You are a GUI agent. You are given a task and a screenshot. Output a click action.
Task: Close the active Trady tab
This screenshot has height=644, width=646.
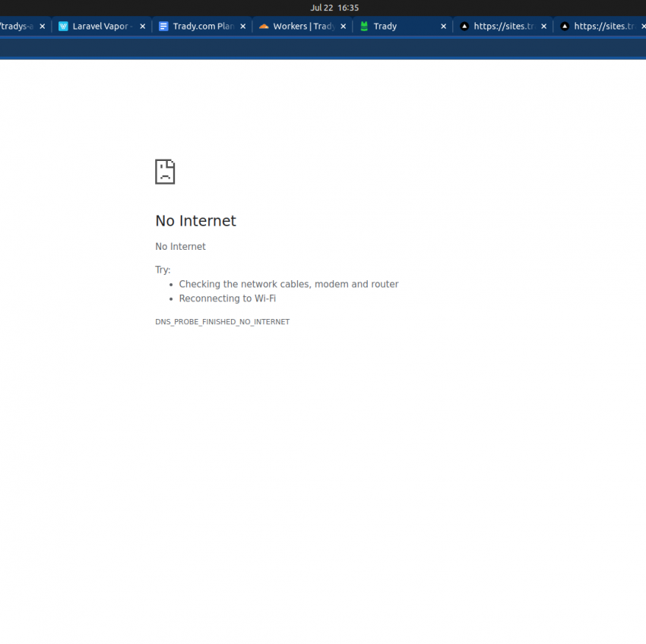pos(444,27)
